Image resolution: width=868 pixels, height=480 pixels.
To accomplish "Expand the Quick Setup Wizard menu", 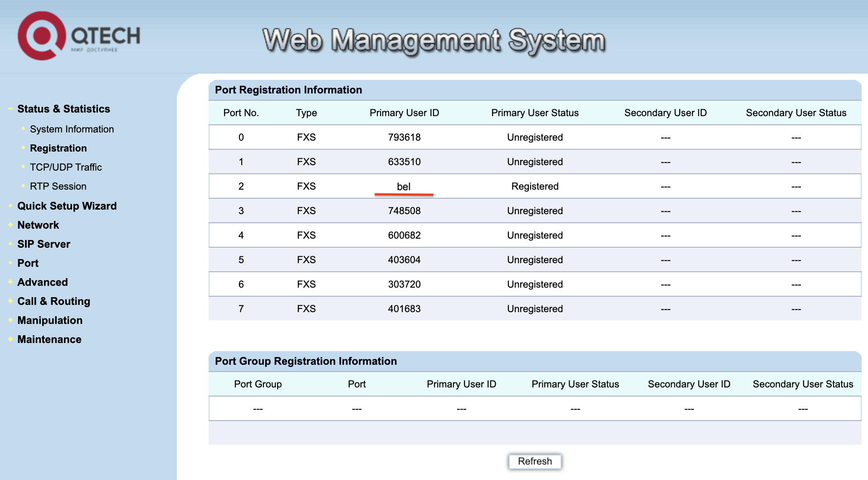I will pyautogui.click(x=67, y=206).
